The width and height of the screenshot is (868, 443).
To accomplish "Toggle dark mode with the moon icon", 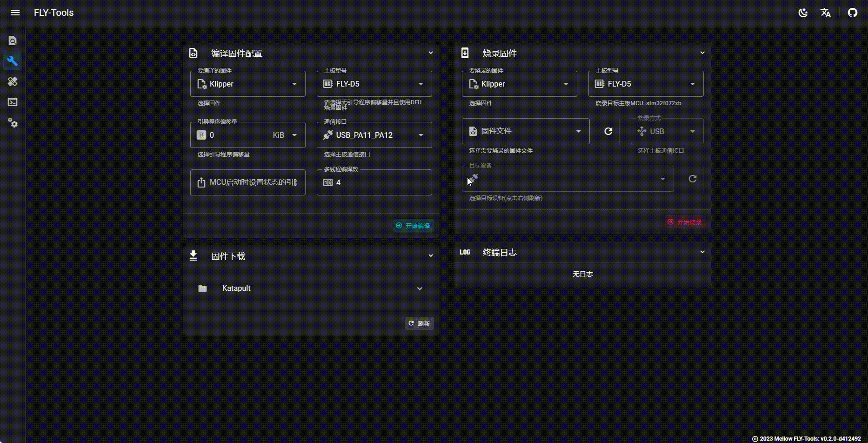I will [x=803, y=13].
